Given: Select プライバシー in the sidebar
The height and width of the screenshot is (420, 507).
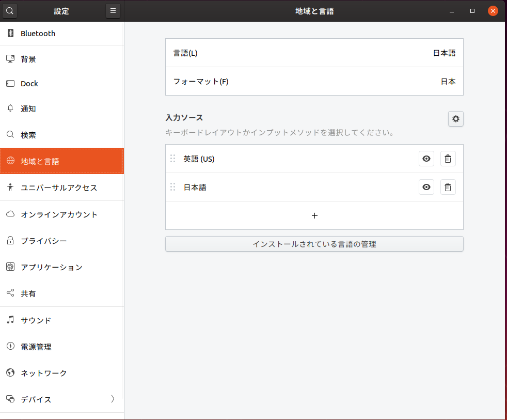Looking at the screenshot, I should click(62, 240).
